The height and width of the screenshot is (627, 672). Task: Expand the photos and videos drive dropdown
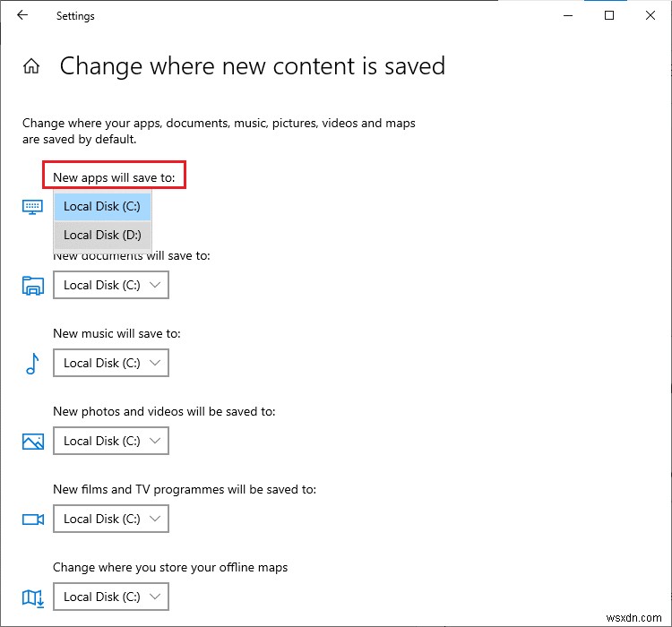coord(111,441)
